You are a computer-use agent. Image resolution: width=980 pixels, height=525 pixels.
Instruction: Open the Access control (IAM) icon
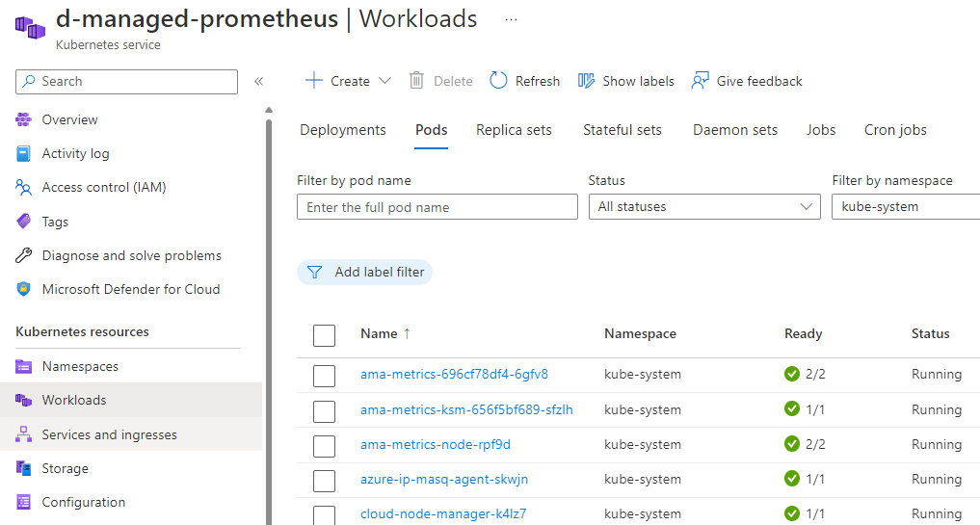[x=24, y=187]
